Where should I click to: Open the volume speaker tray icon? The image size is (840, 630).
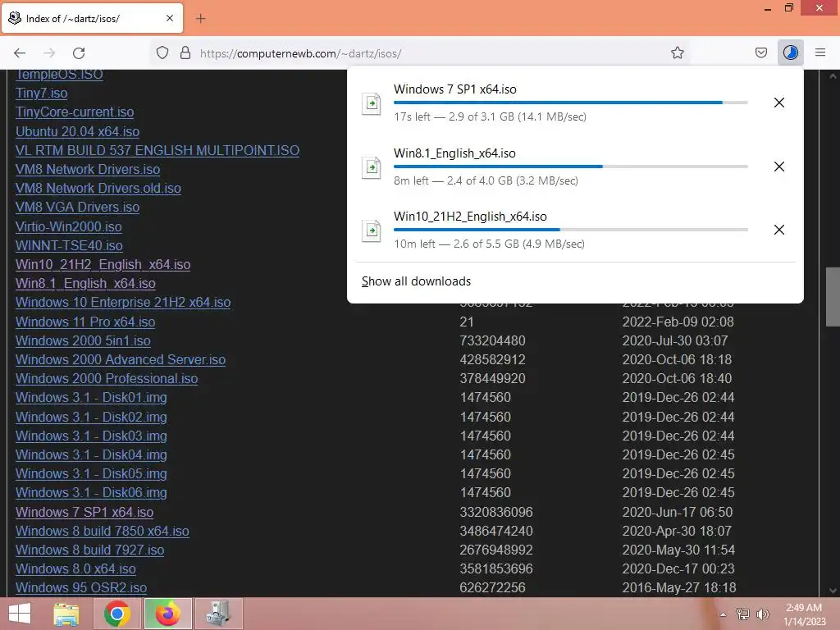(x=762, y=614)
